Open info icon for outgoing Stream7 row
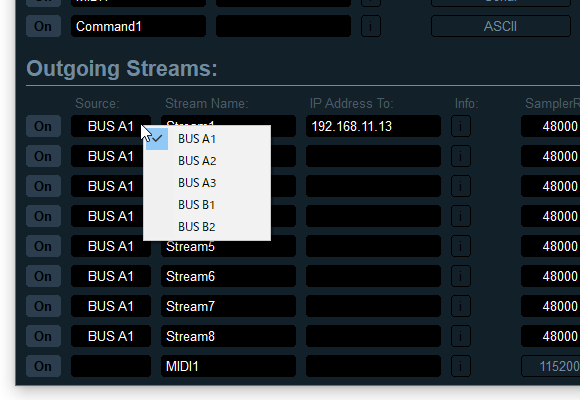The width and height of the screenshot is (580, 400). pos(461,306)
